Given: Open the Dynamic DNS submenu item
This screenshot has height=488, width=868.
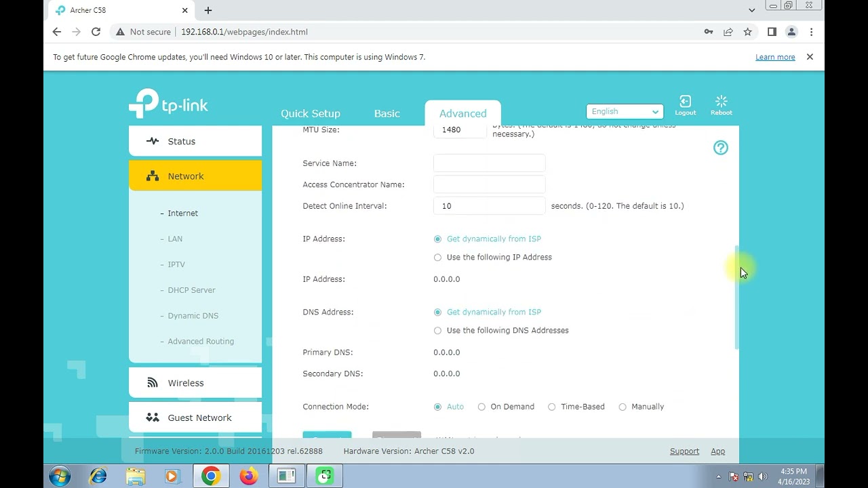Looking at the screenshot, I should [x=193, y=316].
